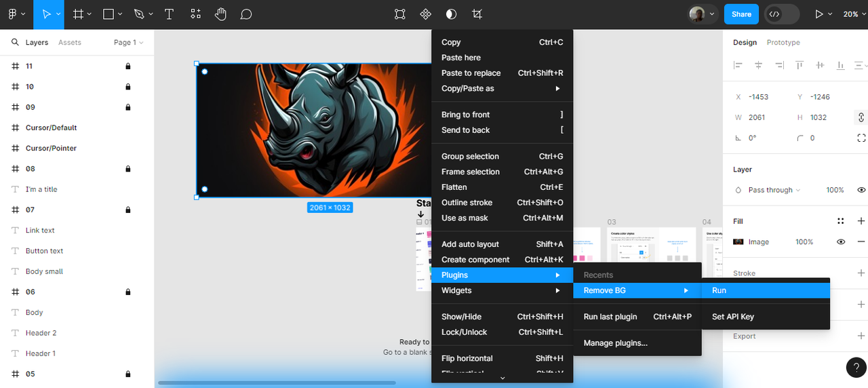Hide the Image fill using its eye icon

841,241
